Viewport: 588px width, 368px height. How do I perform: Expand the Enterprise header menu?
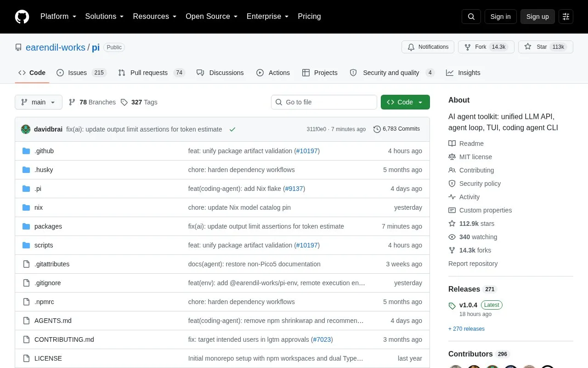268,17
